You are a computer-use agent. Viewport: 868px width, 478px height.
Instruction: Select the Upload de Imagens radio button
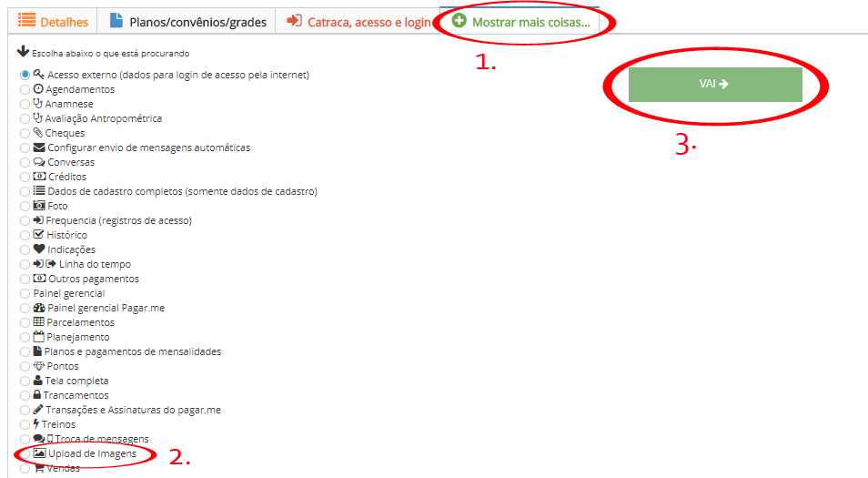25,454
